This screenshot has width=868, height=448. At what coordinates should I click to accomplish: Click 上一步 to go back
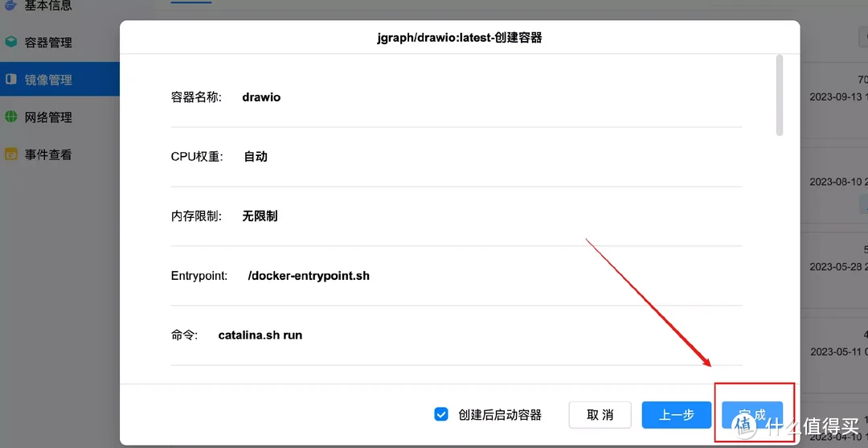tap(677, 415)
